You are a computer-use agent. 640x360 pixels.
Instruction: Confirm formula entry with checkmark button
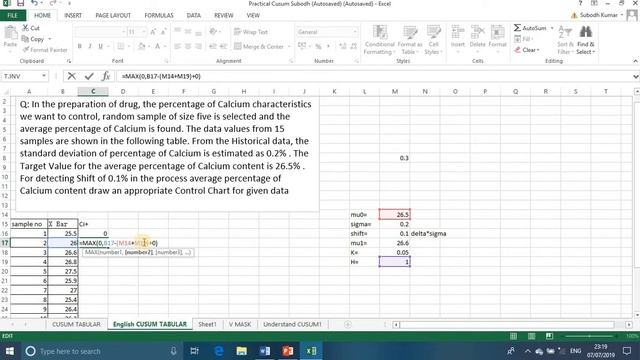coord(89,76)
